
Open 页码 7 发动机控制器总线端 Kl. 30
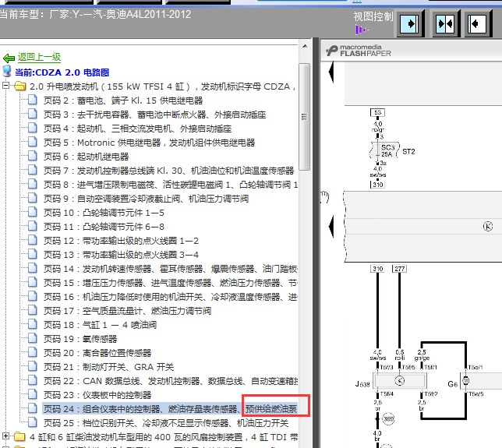pyautogui.click(x=168, y=171)
